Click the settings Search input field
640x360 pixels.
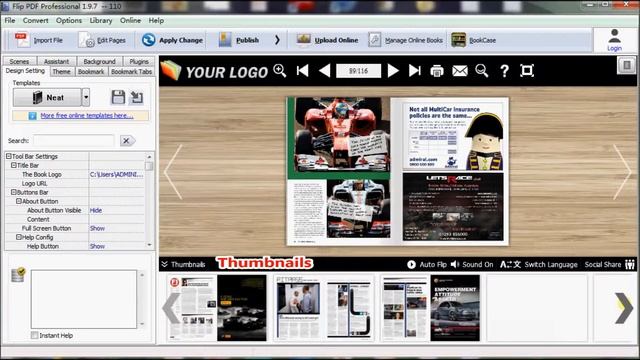tap(73, 141)
